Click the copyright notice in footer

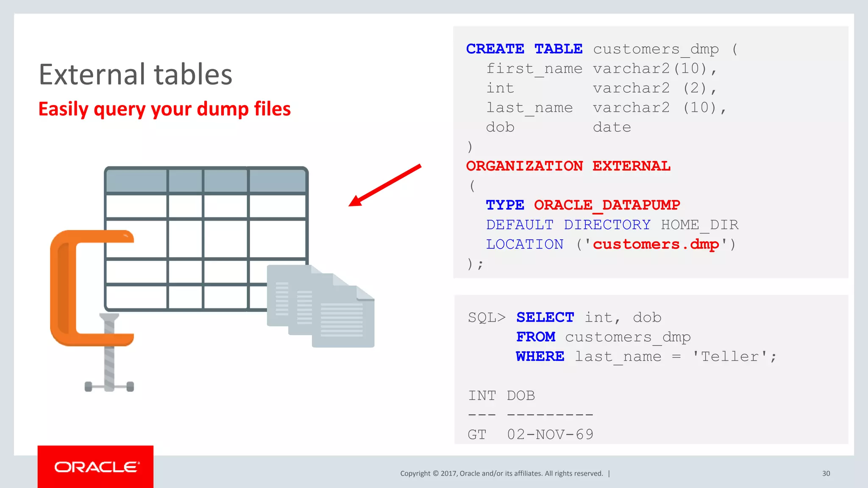tap(501, 474)
